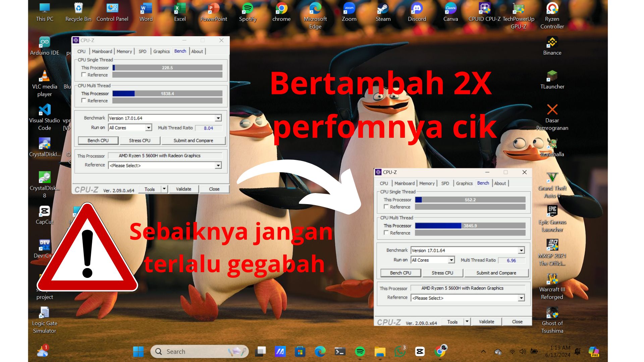Launch Ryzen Controller desktop icon
The image size is (644, 362).
552,9
